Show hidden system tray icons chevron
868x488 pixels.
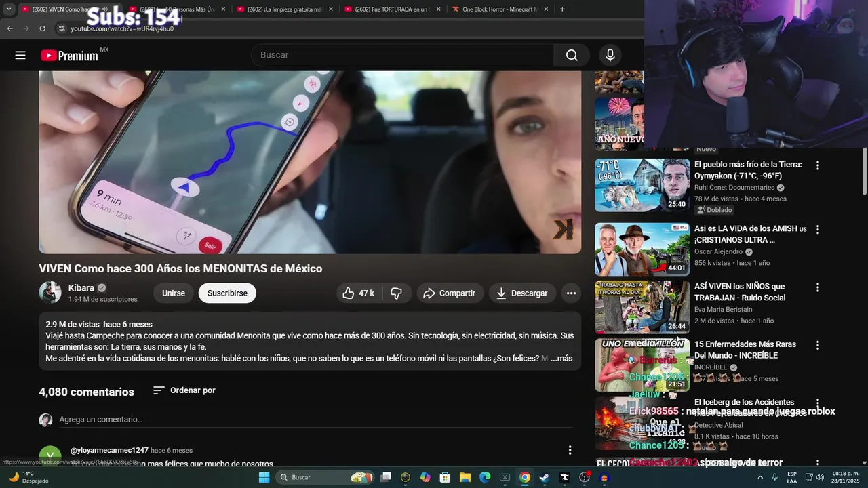pos(760,477)
